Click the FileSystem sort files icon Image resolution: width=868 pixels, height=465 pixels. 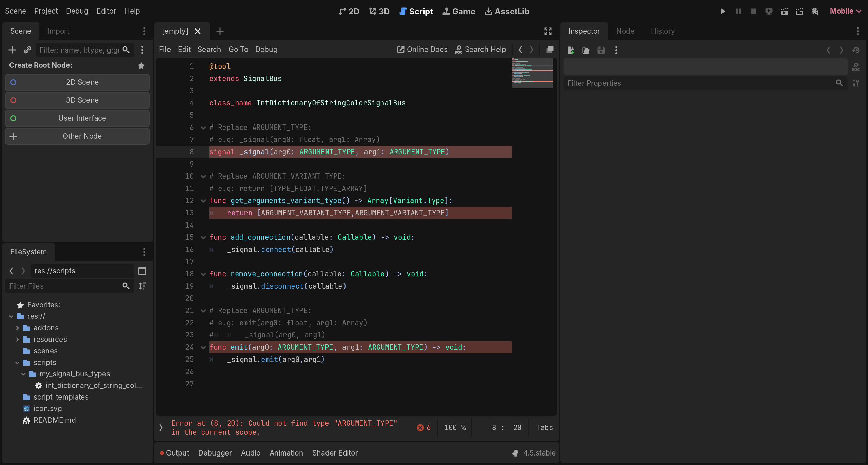(x=142, y=286)
